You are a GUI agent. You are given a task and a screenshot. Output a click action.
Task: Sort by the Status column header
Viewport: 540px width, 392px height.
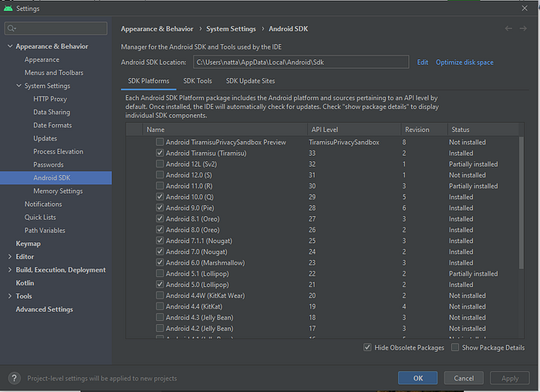tap(483, 130)
